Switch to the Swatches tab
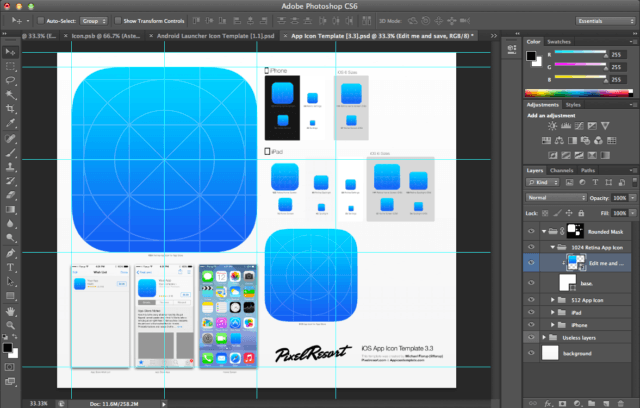This screenshot has width=640, height=408. [560, 42]
